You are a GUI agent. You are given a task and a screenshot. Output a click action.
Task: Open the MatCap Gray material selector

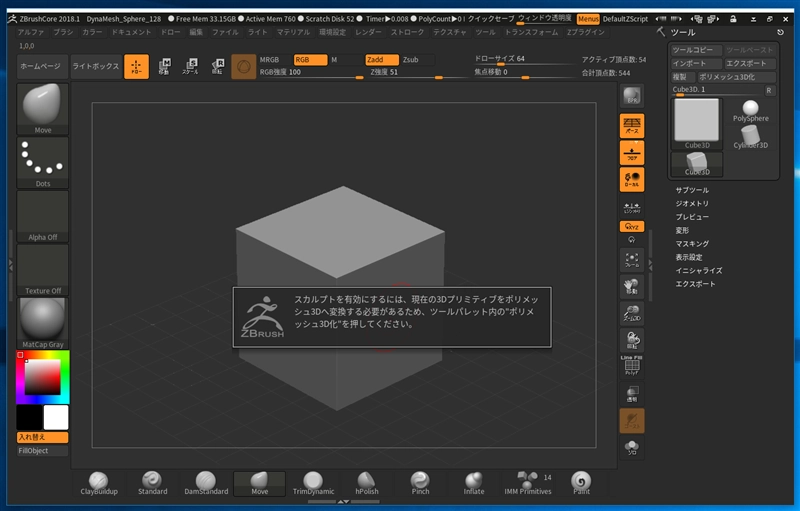42,323
